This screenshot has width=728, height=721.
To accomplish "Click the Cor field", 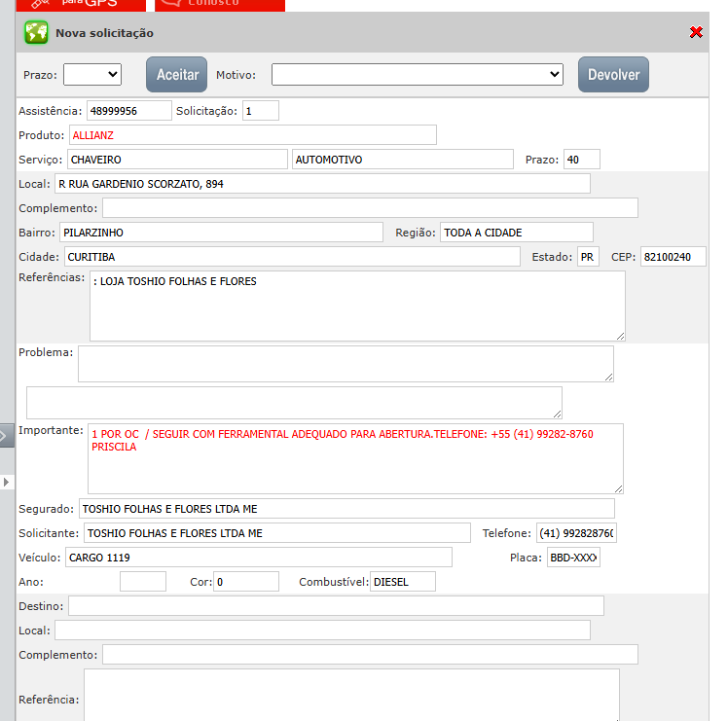I will click(246, 582).
